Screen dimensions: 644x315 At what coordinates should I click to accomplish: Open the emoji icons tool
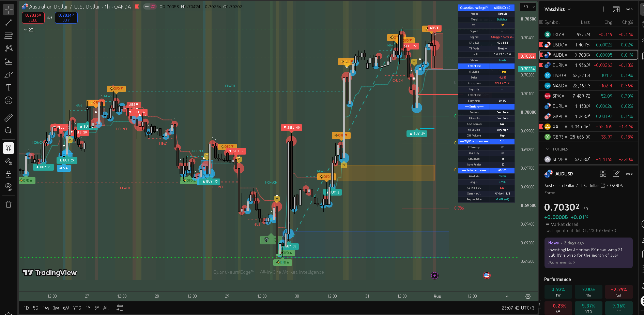9,100
